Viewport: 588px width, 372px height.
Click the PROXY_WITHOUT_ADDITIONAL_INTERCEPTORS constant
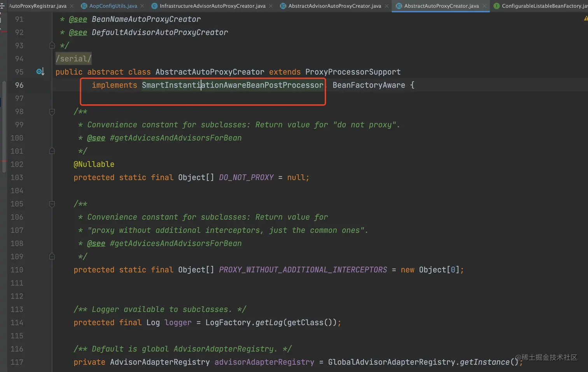click(x=303, y=270)
